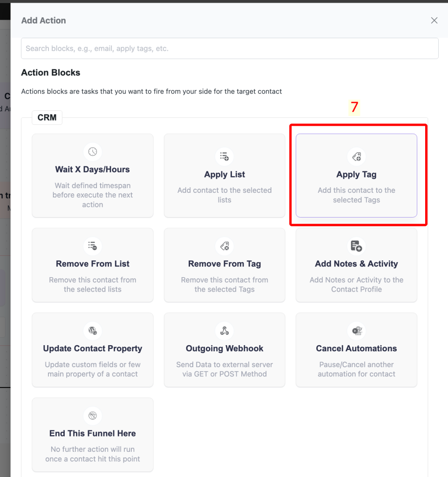Select the Cancel Automations title text
This screenshot has width=448, height=477.
[356, 348]
